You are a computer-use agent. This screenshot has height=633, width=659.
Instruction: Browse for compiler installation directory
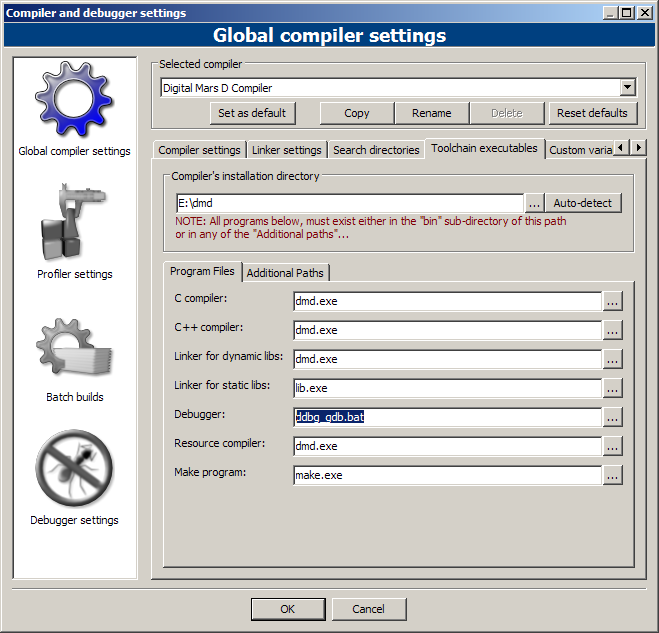point(534,203)
